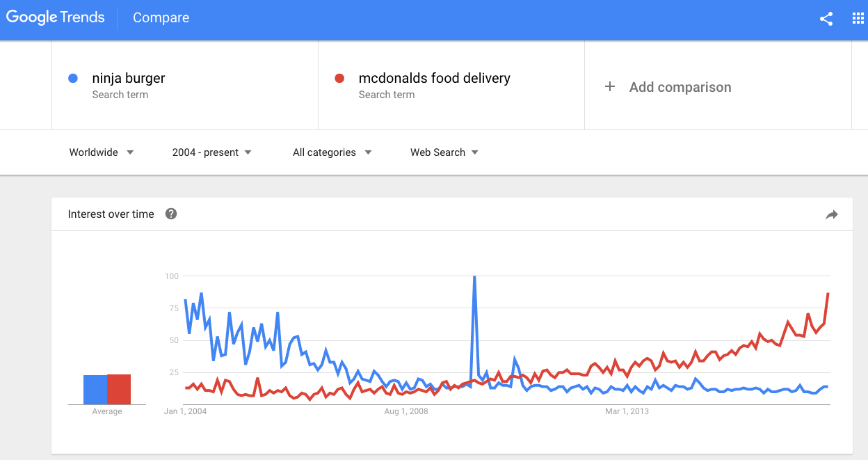Open the Google apps grid icon
The image size is (868, 460).
(x=858, y=19)
